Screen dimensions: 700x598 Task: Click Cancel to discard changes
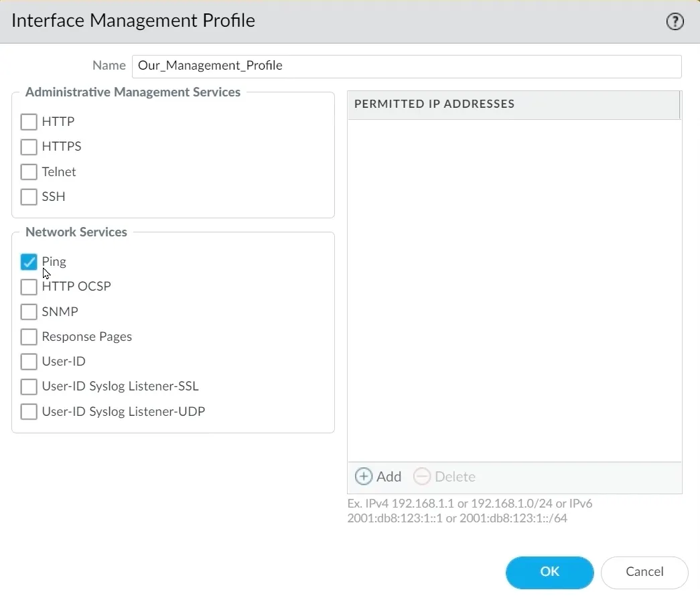[x=644, y=572]
